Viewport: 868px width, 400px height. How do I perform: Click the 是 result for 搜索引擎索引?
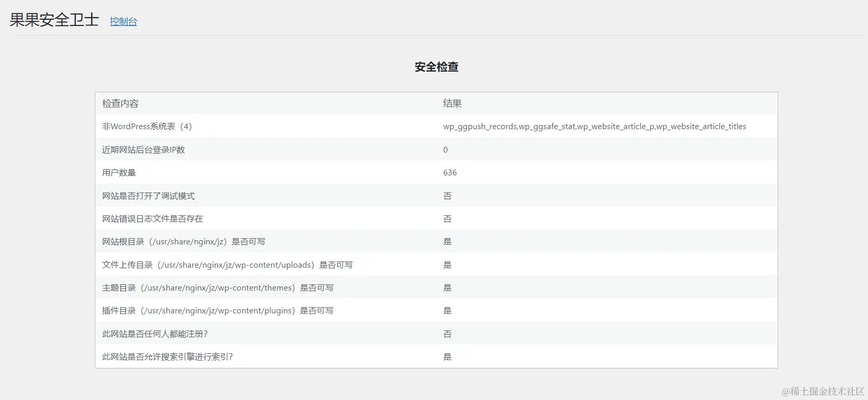tap(447, 357)
